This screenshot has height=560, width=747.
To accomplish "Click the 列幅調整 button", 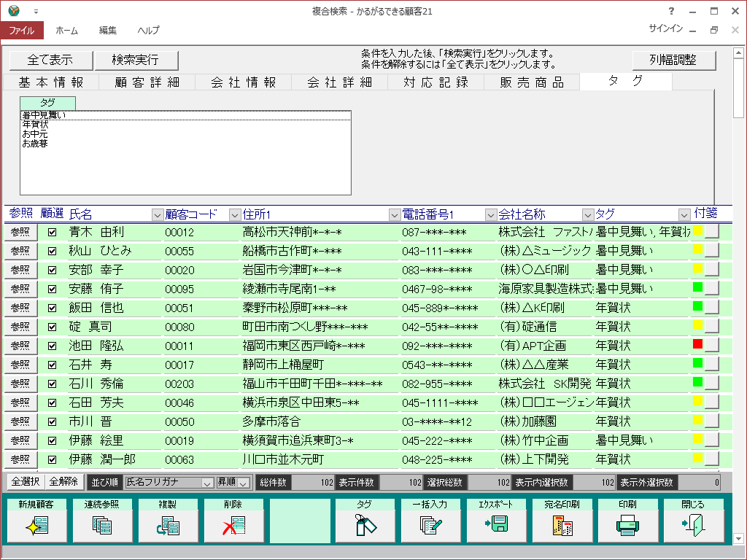I will click(673, 60).
